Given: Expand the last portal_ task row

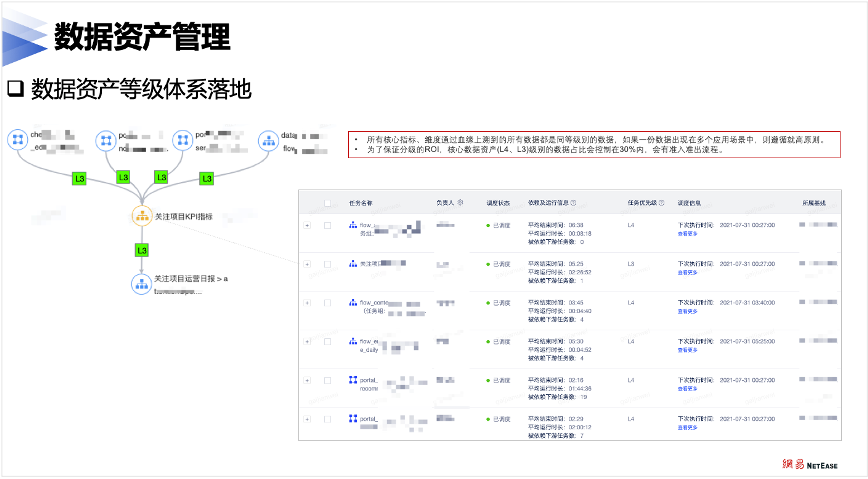Looking at the screenshot, I should pos(307,419).
